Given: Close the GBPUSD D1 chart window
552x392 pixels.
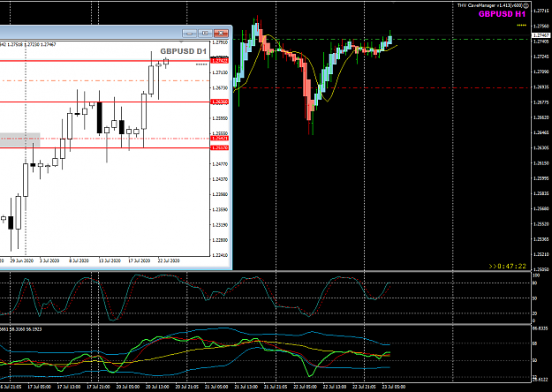Looking at the screenshot, I should (221, 33).
